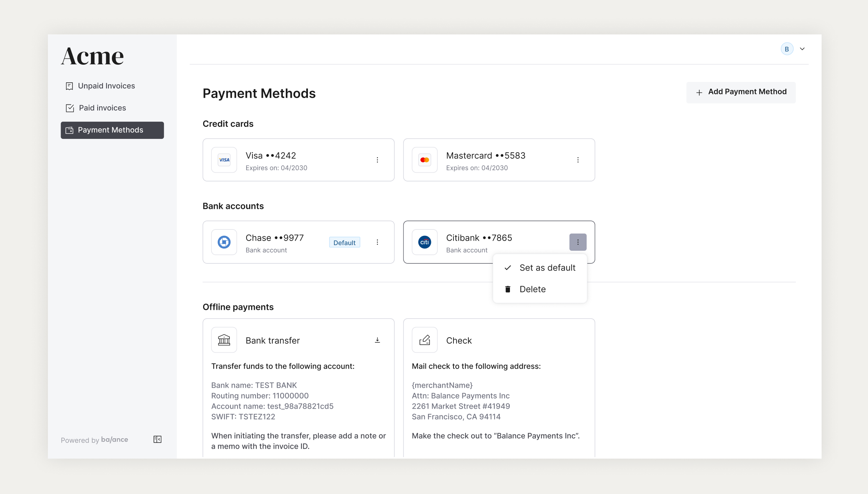Viewport: 868px width, 494px height.
Task: Open Unpaid Invoices in the sidebar
Action: pyautogui.click(x=112, y=86)
